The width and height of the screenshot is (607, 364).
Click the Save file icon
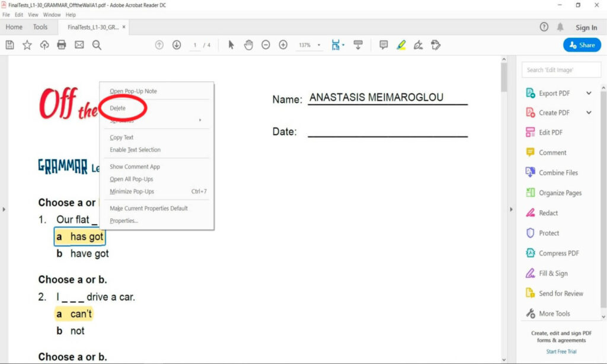pos(9,45)
